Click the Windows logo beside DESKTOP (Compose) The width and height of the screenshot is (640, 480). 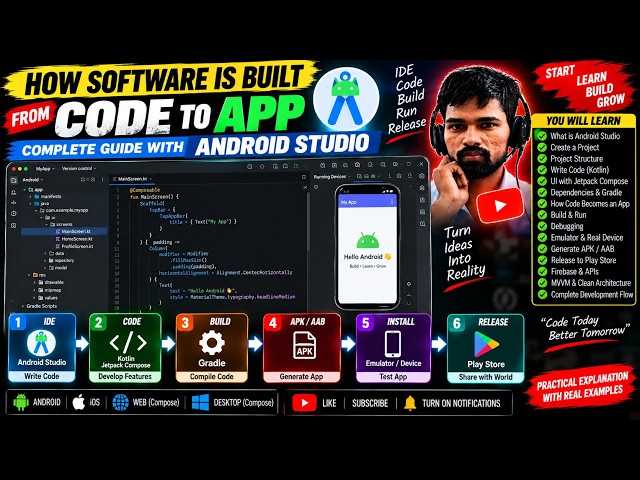(x=200, y=402)
